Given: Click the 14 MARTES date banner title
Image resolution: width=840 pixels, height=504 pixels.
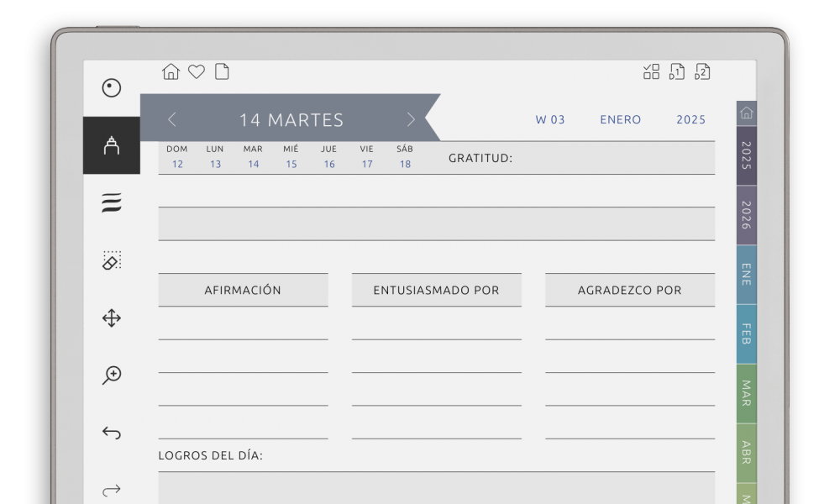Looking at the screenshot, I should tap(291, 120).
